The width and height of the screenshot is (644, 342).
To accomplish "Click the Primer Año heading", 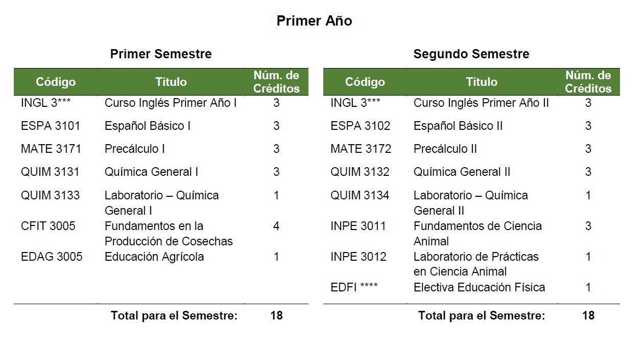I will tap(314, 21).
